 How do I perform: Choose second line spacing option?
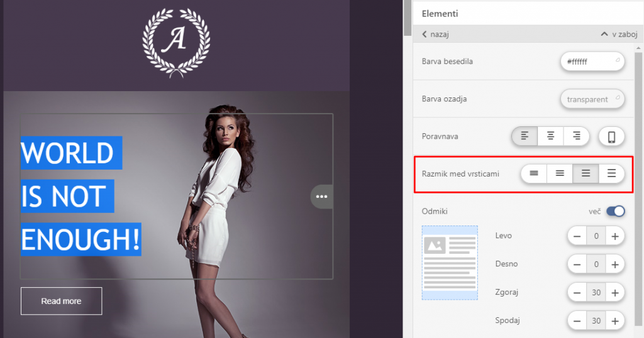[x=560, y=173]
